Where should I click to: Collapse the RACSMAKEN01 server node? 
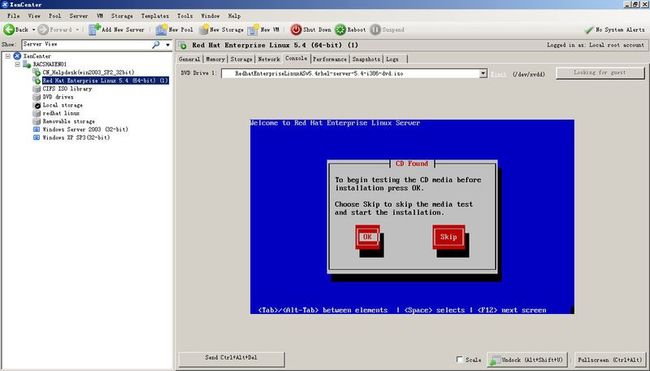pos(17,64)
